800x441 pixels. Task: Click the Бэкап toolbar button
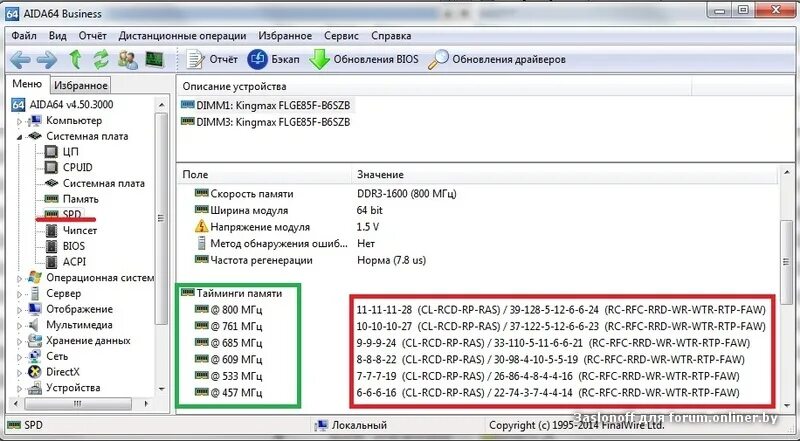tap(273, 60)
